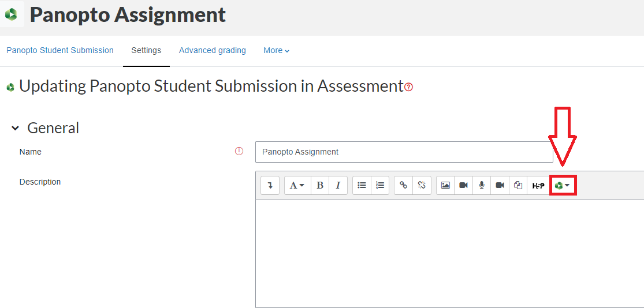Insert an ordered numbered list
Image resolution: width=644 pixels, height=308 pixels.
[x=380, y=185]
